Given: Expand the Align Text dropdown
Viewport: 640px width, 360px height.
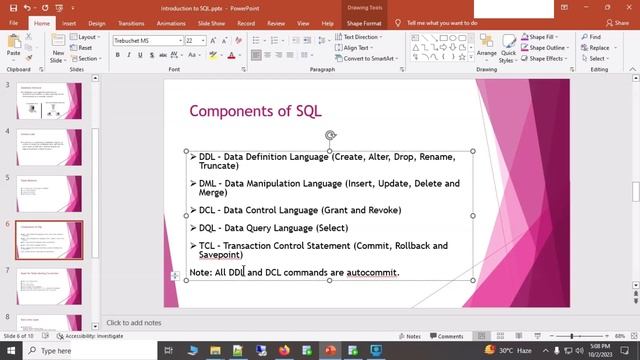Looking at the screenshot, I should point(354,48).
